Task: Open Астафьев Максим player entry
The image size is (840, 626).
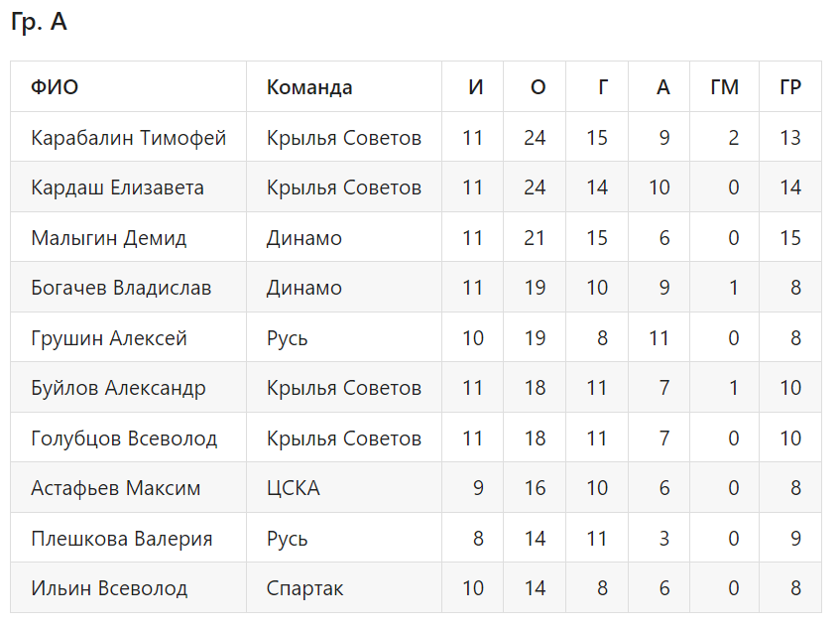Action: tap(116, 488)
